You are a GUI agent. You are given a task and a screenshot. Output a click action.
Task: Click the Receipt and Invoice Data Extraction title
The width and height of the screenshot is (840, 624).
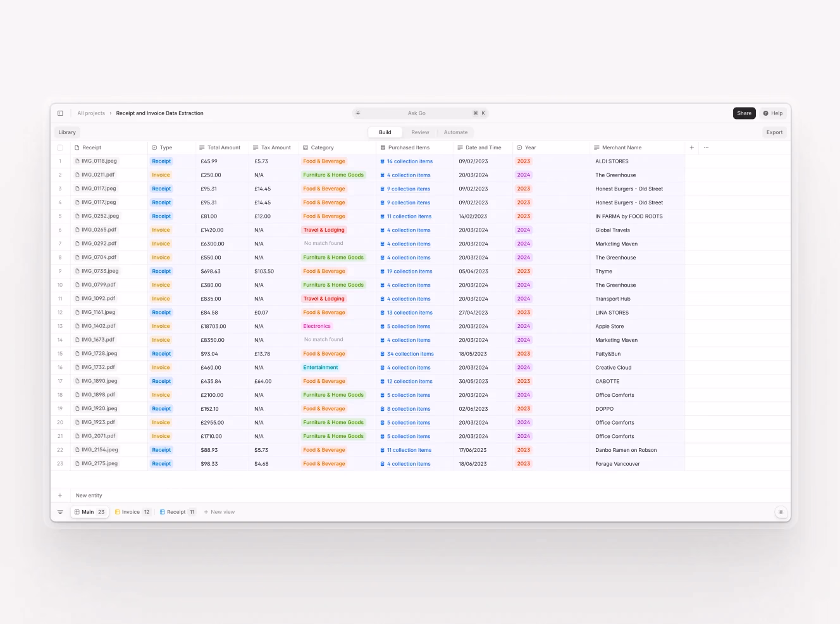(159, 113)
